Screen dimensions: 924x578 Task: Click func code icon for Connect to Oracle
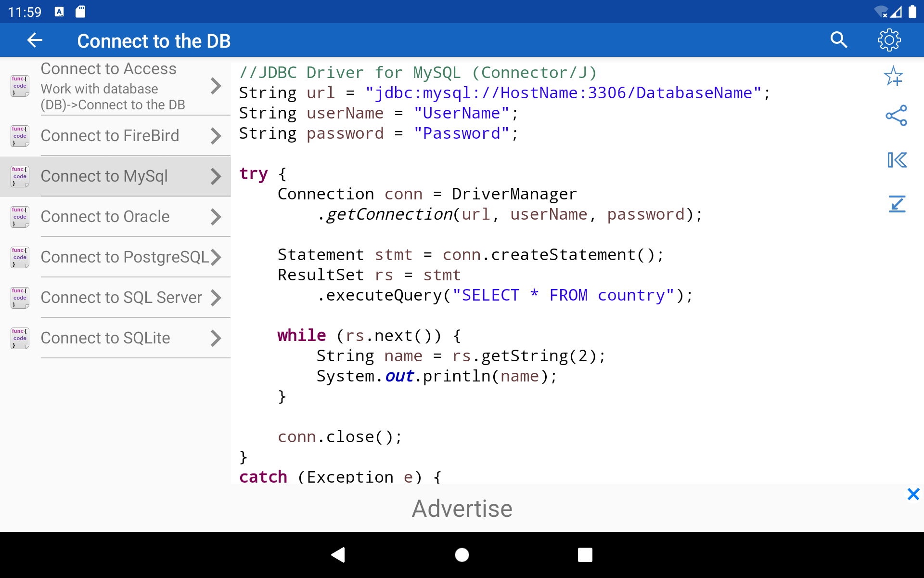tap(20, 217)
